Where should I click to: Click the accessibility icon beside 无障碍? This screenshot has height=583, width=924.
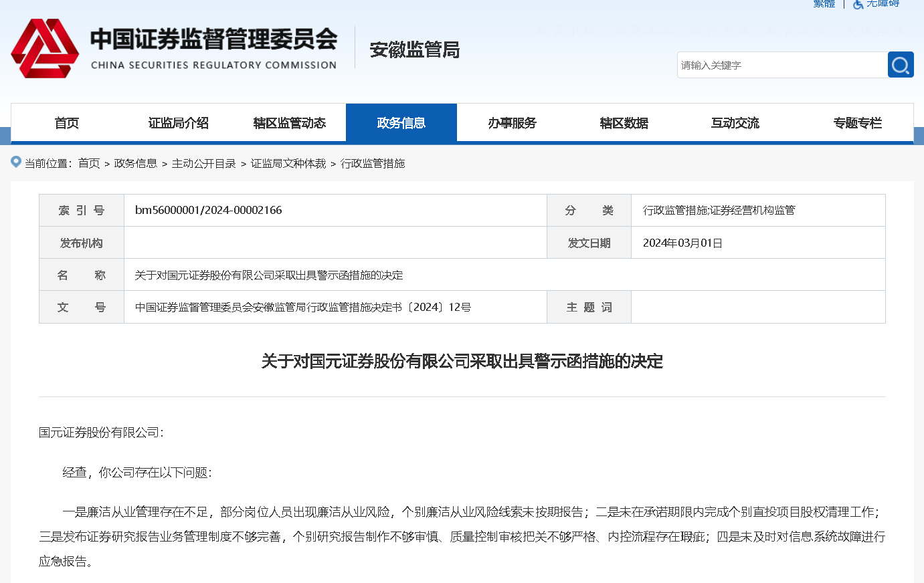click(858, 4)
